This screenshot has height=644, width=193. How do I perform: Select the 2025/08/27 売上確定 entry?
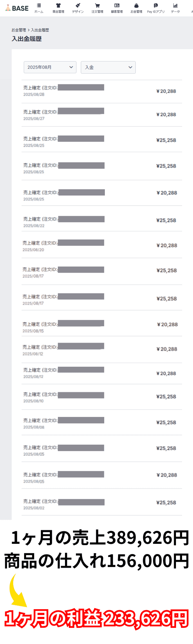click(x=102, y=115)
